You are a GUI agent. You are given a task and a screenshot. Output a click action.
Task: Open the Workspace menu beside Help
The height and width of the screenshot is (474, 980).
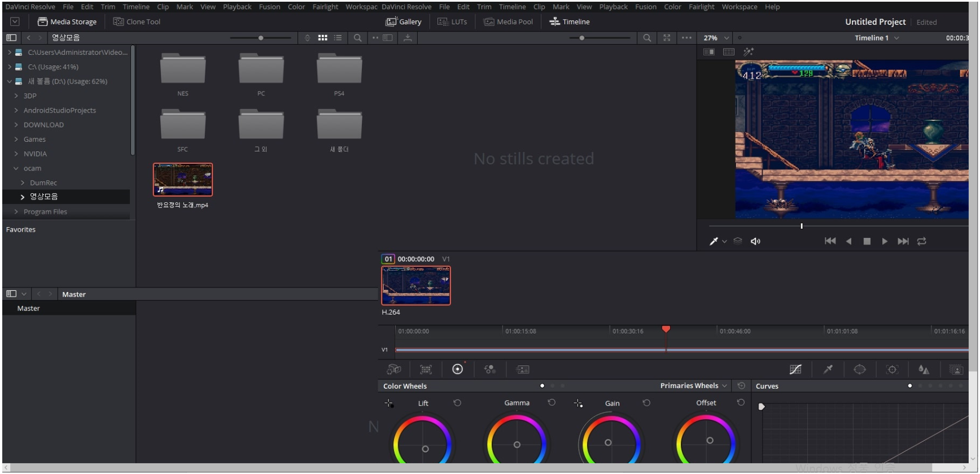(x=740, y=7)
